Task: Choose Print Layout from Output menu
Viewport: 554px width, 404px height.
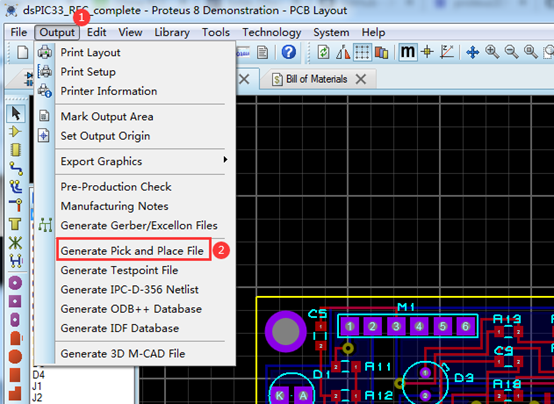Action: coord(135,52)
